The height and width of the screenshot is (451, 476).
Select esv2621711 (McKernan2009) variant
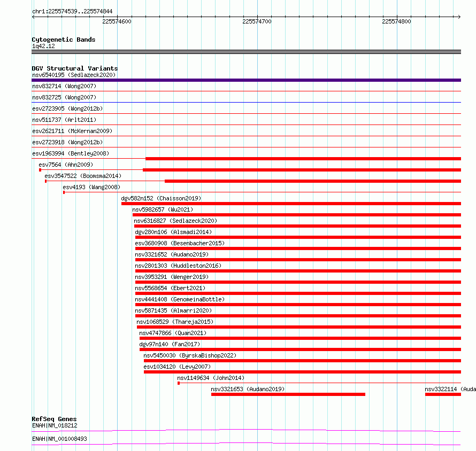click(x=72, y=131)
